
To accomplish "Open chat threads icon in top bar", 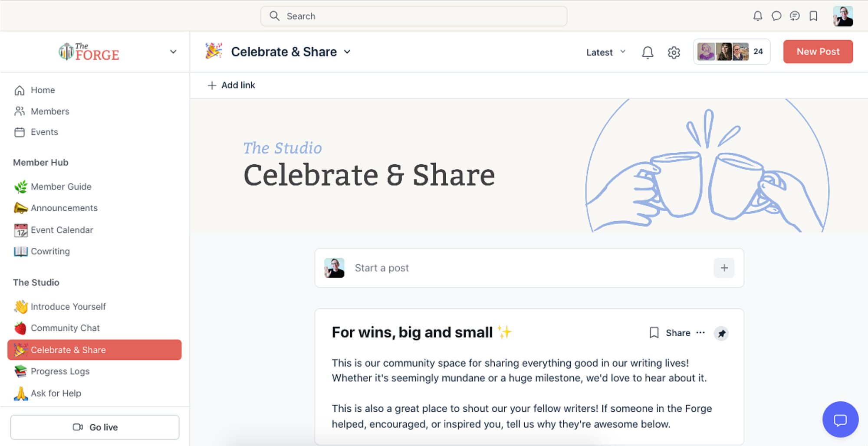I will click(795, 16).
